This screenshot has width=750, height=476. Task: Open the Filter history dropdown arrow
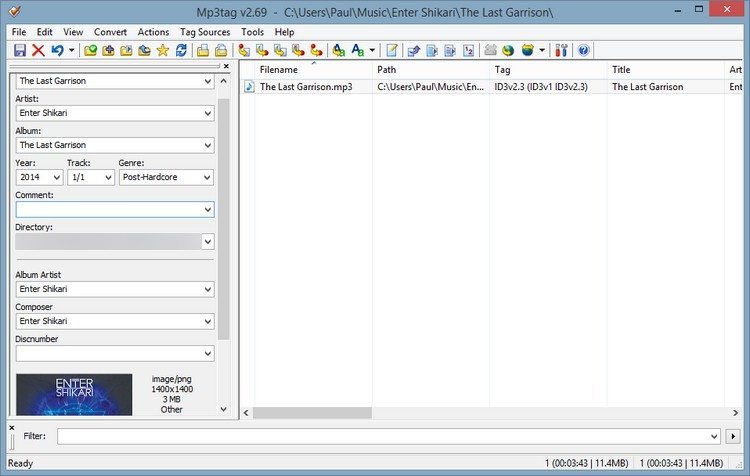(x=714, y=436)
